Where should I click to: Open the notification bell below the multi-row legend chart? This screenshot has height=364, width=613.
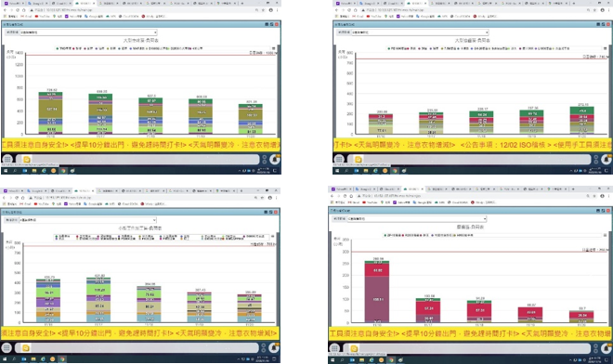click(x=274, y=347)
